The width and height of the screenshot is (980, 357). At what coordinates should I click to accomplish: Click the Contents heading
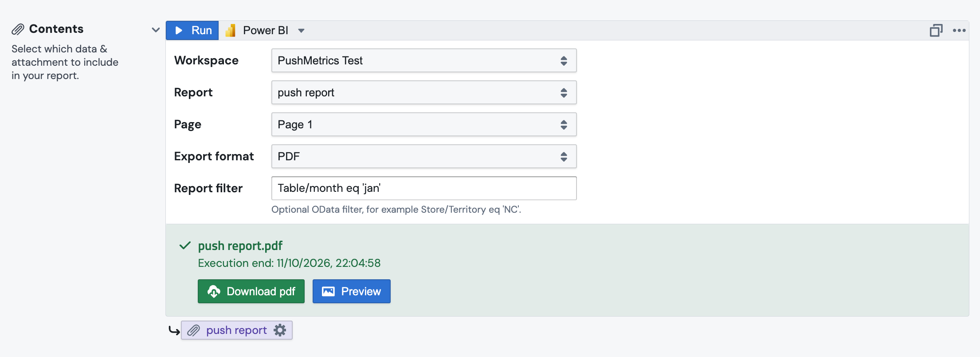click(56, 29)
